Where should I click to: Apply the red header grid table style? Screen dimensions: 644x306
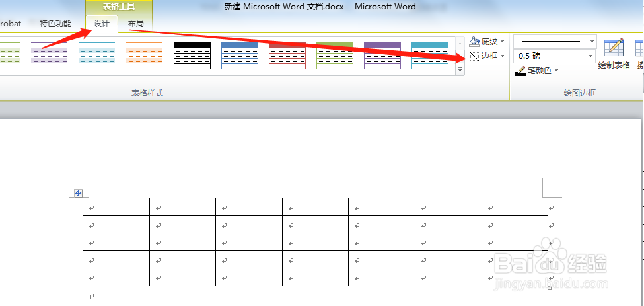(287, 56)
